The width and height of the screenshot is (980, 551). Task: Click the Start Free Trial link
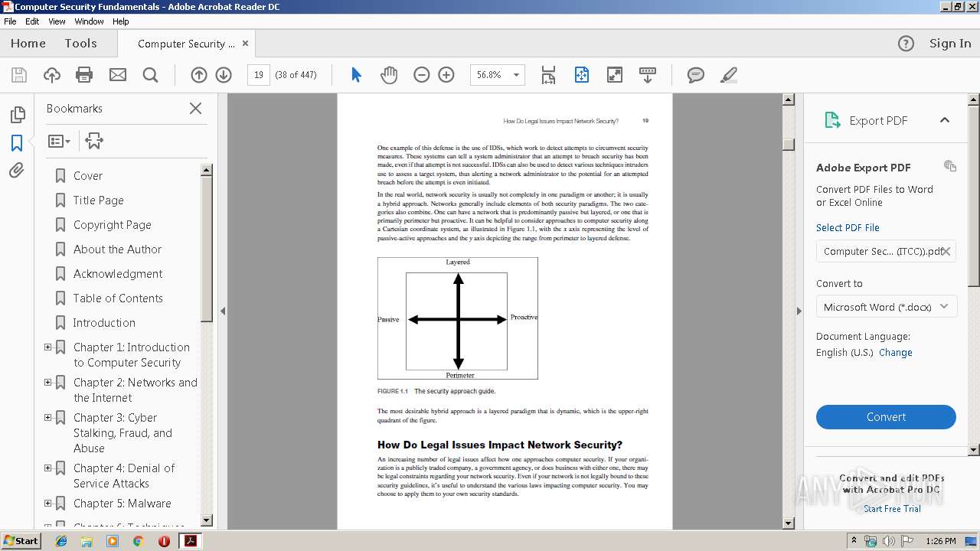[892, 509]
